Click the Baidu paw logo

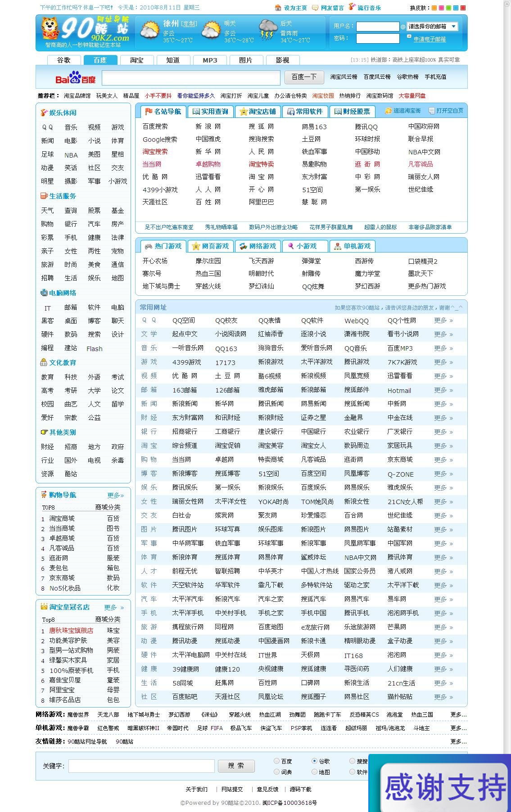[76, 78]
